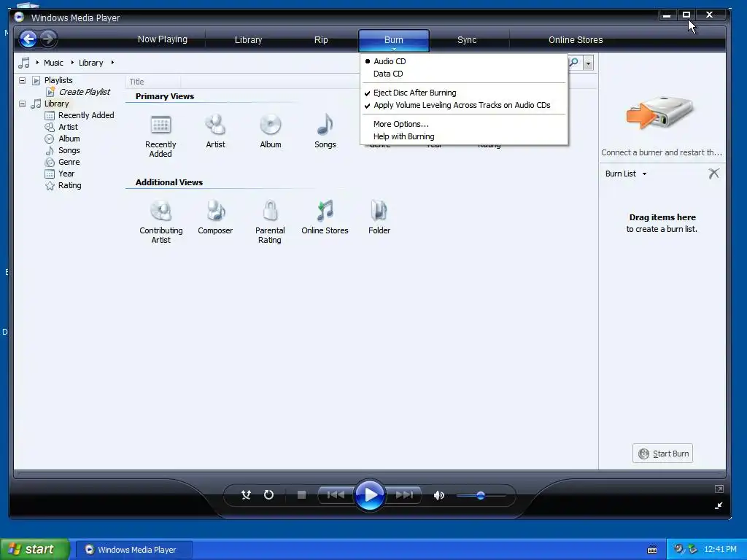This screenshot has height=560, width=747.
Task: Click the search magnifier icon
Action: click(x=574, y=63)
